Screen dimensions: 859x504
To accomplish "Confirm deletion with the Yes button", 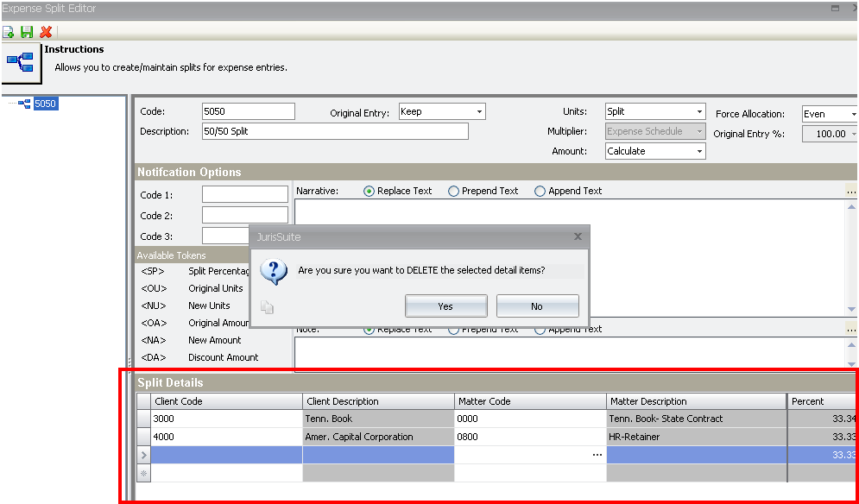I will pyautogui.click(x=445, y=306).
